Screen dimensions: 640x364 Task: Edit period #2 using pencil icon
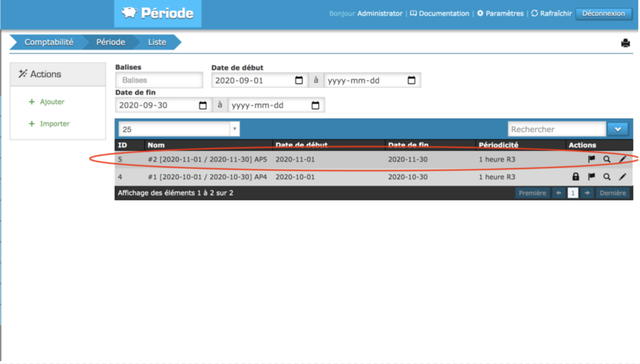click(x=622, y=160)
